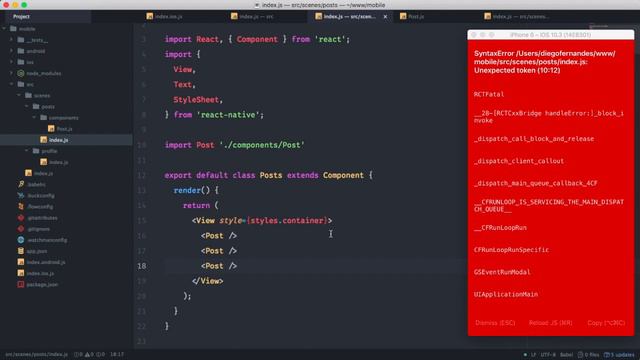Select src/index.js in the tree
The image size is (640, 360).
point(66,173)
